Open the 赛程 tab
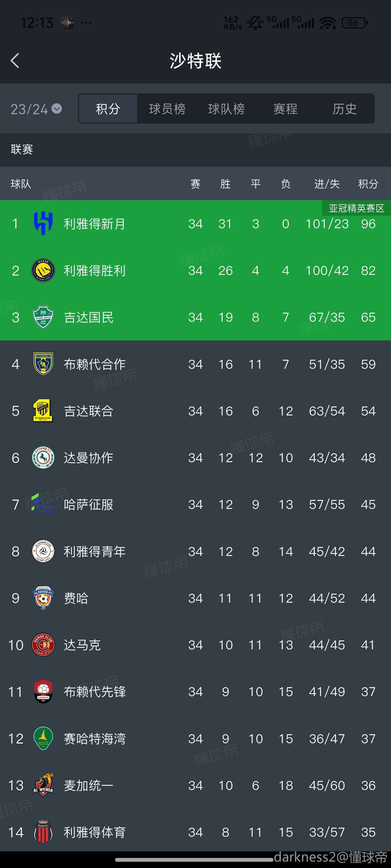 286,109
